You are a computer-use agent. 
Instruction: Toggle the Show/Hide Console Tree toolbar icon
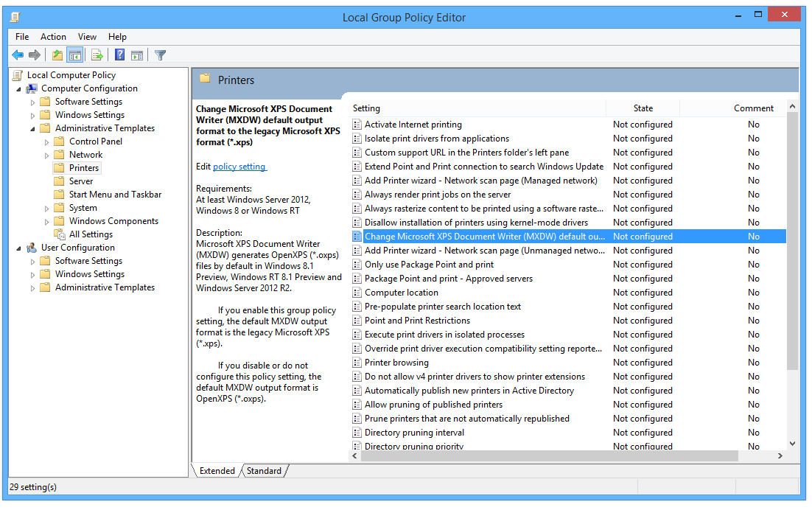click(x=75, y=55)
